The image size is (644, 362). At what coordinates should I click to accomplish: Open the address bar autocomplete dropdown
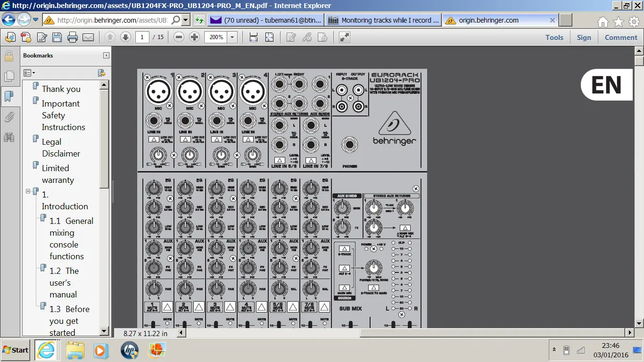186,20
